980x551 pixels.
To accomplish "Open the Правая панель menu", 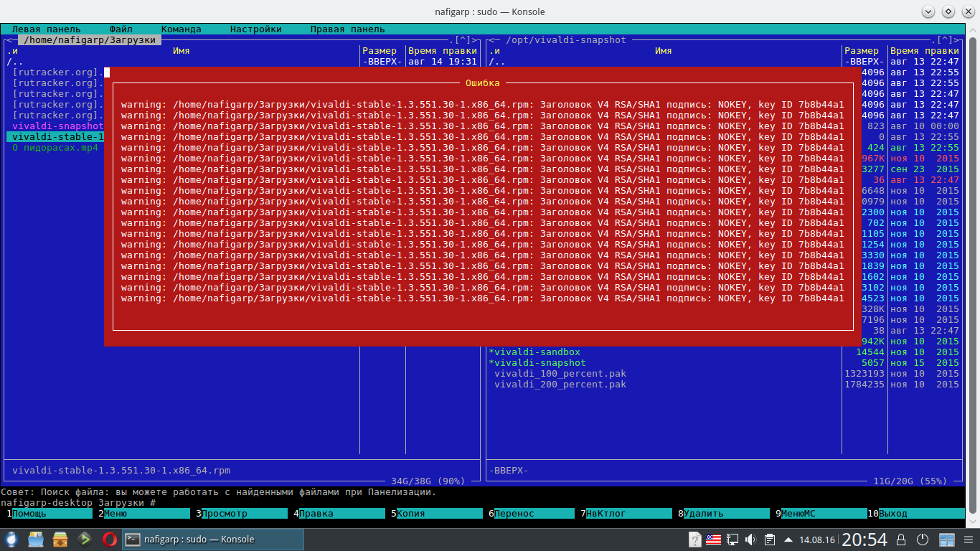I will [348, 29].
